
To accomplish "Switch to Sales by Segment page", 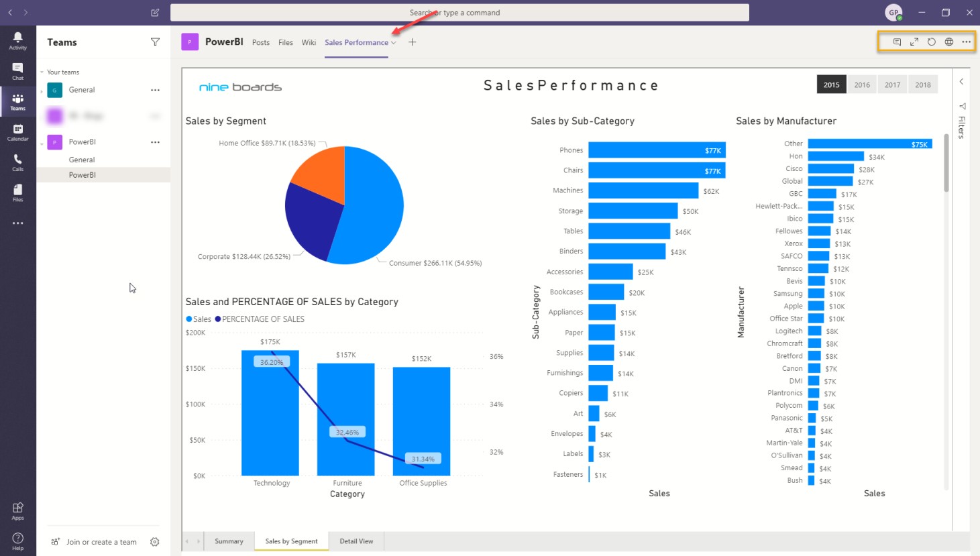I will pos(292,541).
